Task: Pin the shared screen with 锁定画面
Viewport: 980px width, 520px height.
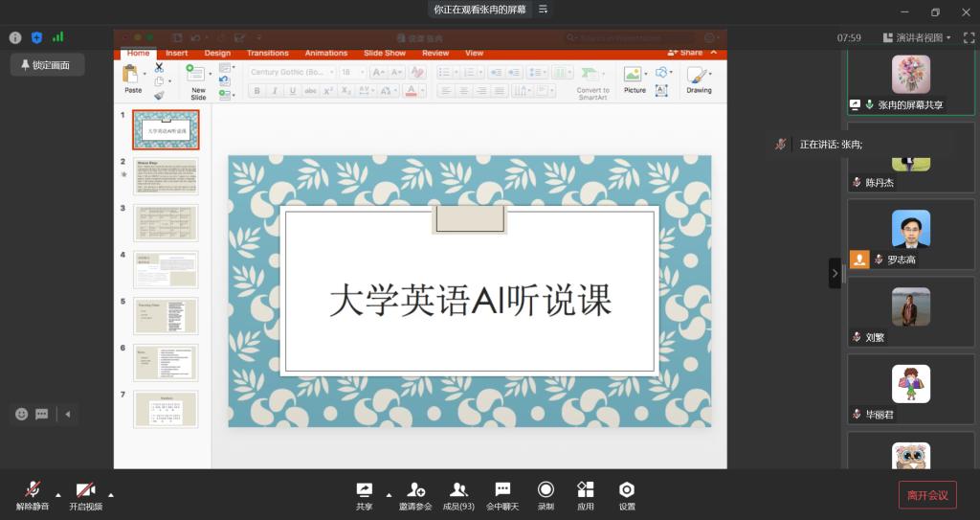Action: pyautogui.click(x=46, y=65)
